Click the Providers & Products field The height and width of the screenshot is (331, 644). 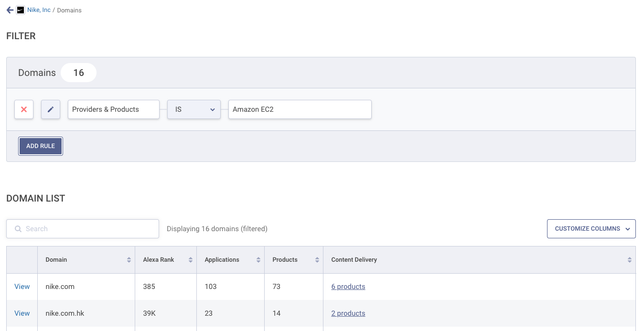point(113,109)
